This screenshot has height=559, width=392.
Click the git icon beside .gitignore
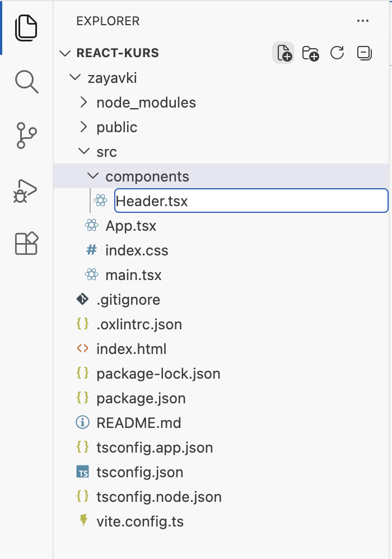coord(82,299)
